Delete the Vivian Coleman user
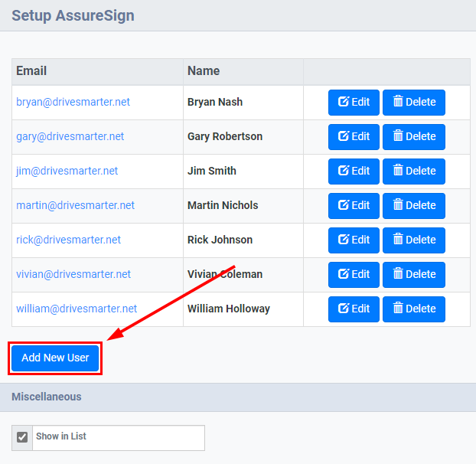The width and height of the screenshot is (476, 464). click(414, 275)
